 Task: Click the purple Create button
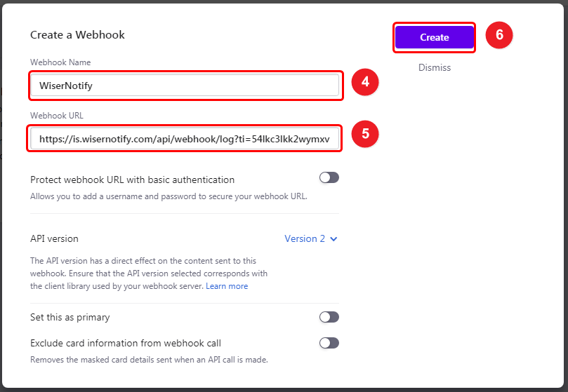click(x=434, y=37)
